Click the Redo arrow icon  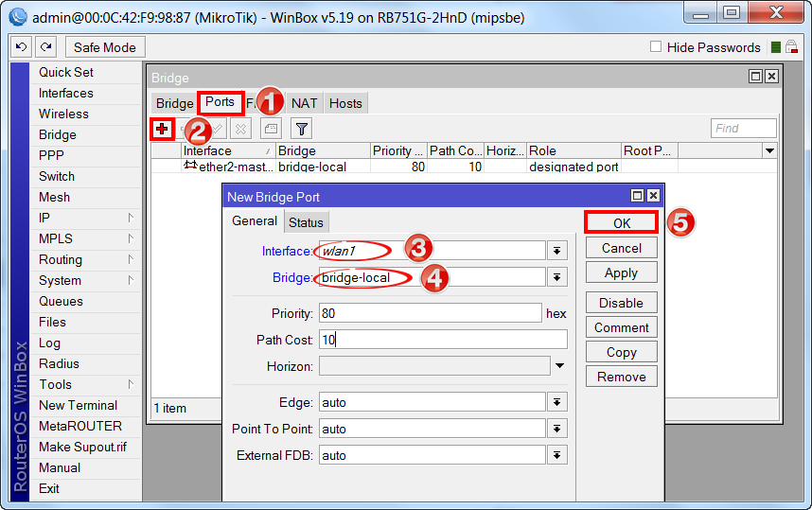(x=46, y=47)
